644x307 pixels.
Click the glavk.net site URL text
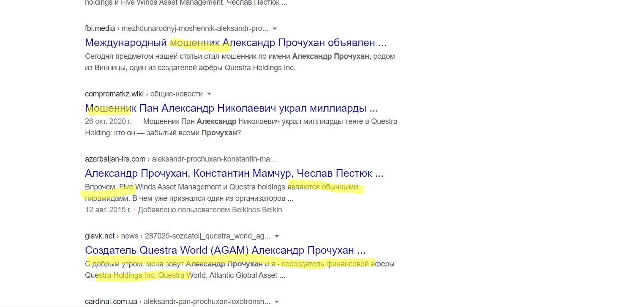[100, 236]
